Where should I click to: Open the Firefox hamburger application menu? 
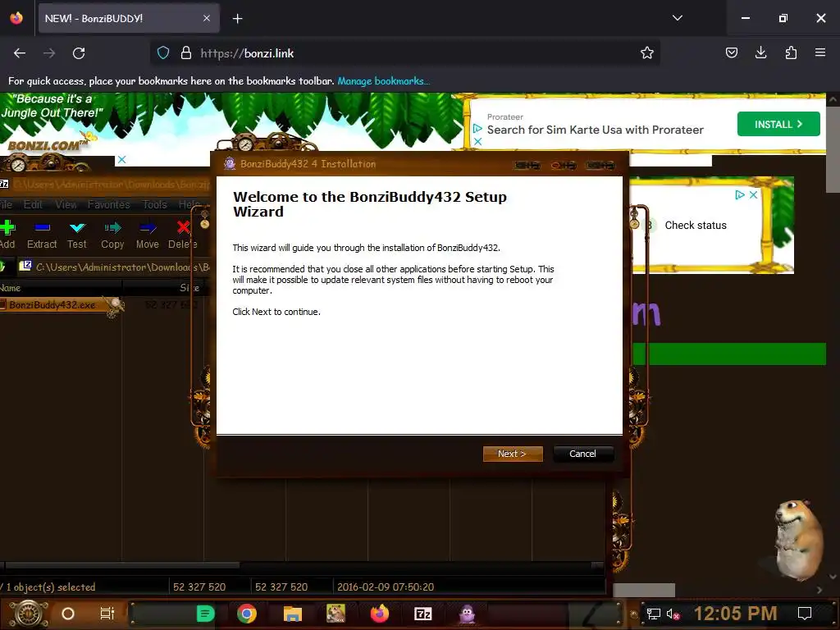820,52
